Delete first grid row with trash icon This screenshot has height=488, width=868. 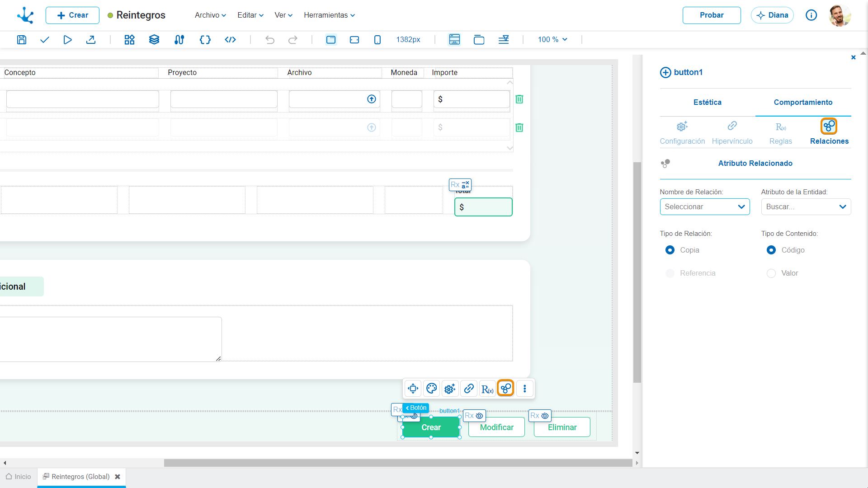coord(519,99)
